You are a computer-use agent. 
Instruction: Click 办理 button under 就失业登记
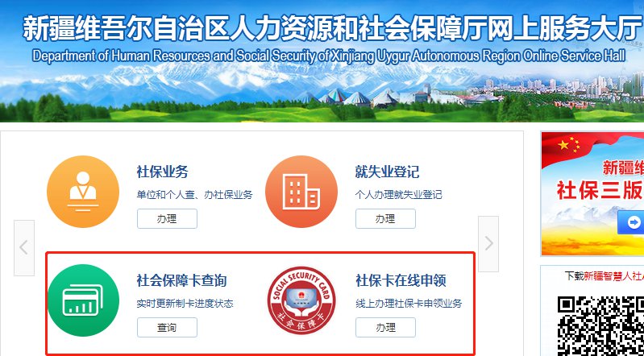385,219
